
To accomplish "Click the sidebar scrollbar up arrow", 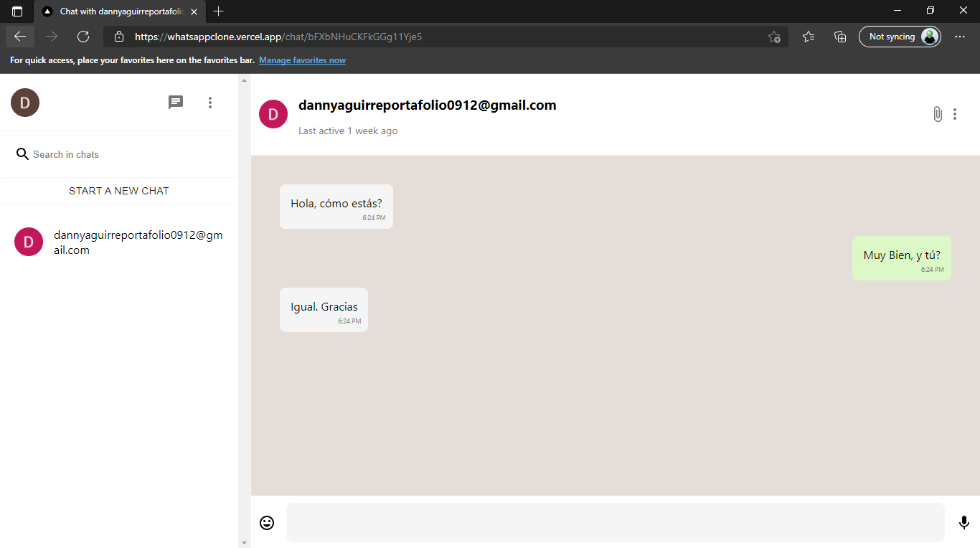I will [x=244, y=80].
